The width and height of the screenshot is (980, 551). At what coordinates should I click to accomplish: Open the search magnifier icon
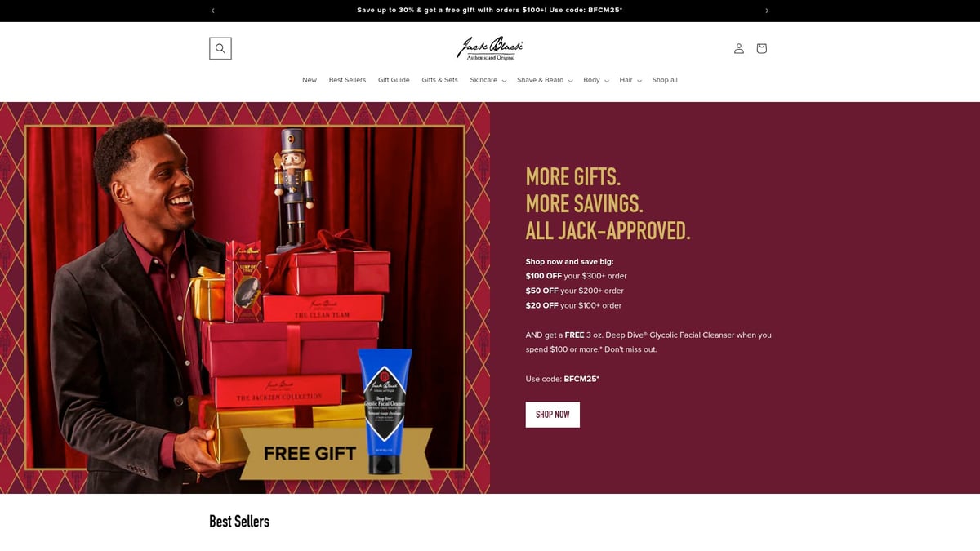[220, 48]
